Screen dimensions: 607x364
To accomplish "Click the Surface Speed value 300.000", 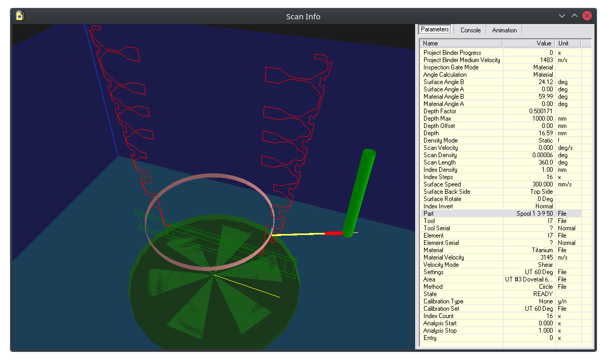I will tap(543, 184).
